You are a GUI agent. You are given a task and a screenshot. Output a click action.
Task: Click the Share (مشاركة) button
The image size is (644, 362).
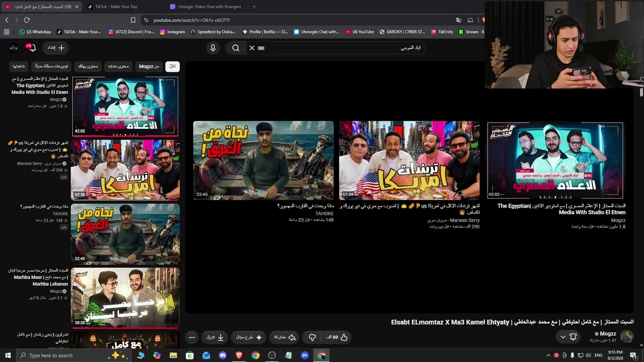(285, 337)
